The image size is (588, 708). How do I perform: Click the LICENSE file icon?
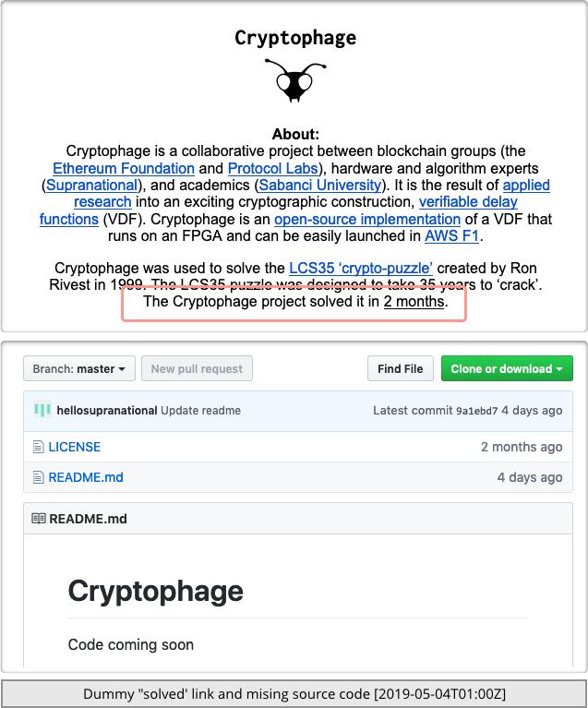click(x=38, y=447)
